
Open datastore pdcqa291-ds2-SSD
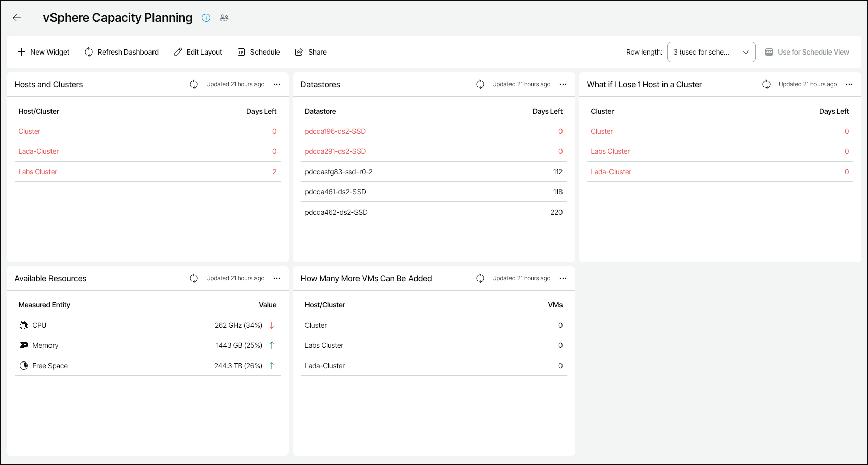point(335,151)
